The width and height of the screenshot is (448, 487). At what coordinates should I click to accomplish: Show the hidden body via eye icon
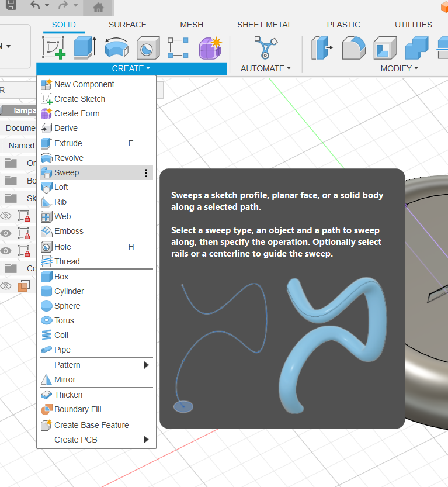click(x=6, y=286)
